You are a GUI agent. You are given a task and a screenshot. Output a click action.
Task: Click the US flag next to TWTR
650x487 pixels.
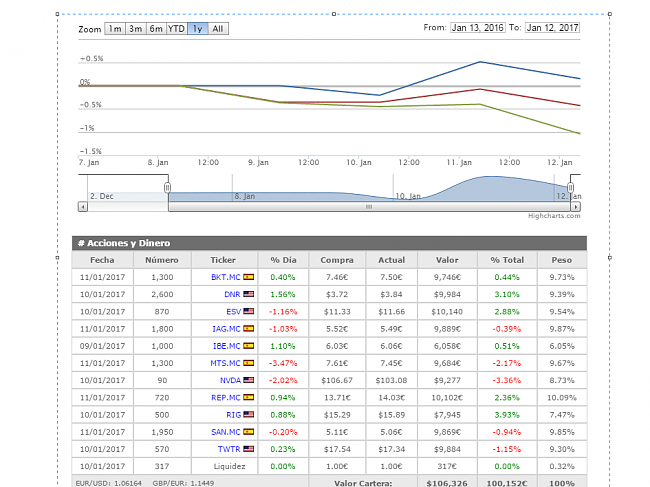248,449
